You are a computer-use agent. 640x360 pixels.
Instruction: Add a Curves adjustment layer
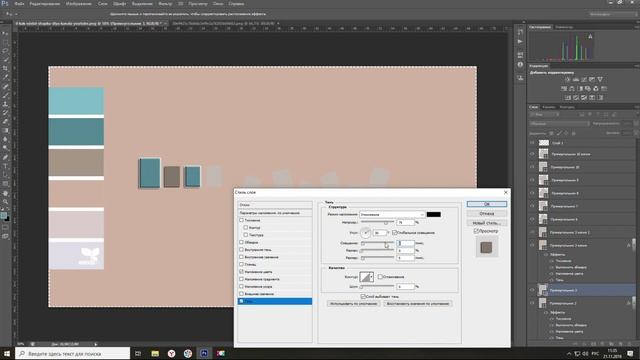pyautogui.click(x=584, y=80)
